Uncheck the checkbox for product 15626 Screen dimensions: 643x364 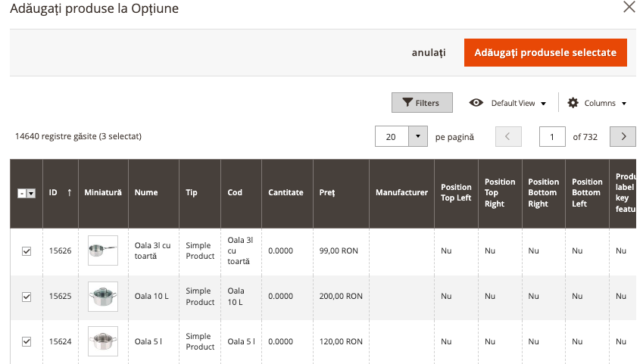(27, 251)
